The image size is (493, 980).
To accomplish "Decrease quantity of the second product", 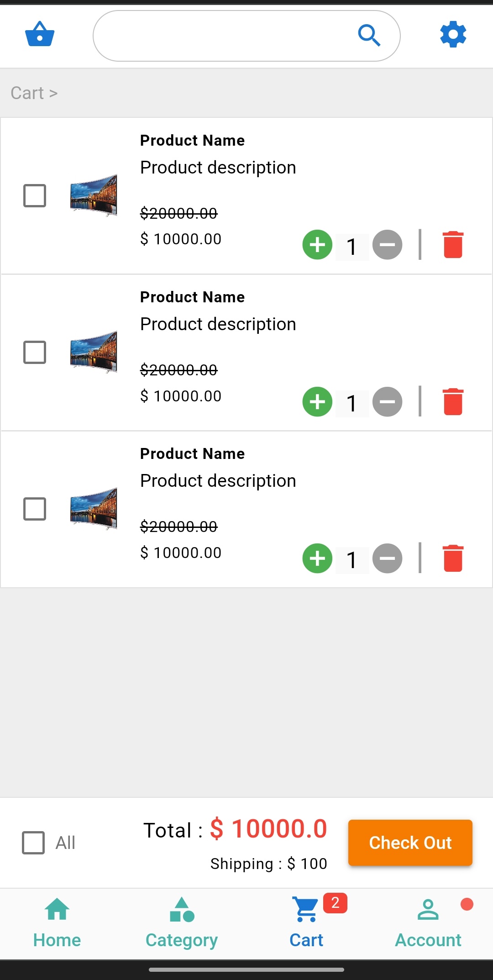I will tap(387, 402).
